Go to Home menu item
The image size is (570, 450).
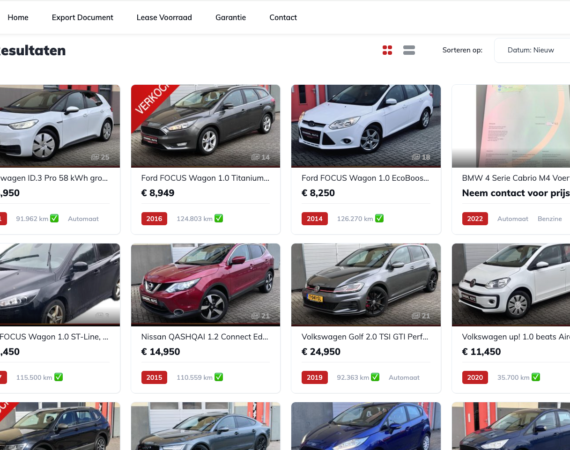point(18,17)
